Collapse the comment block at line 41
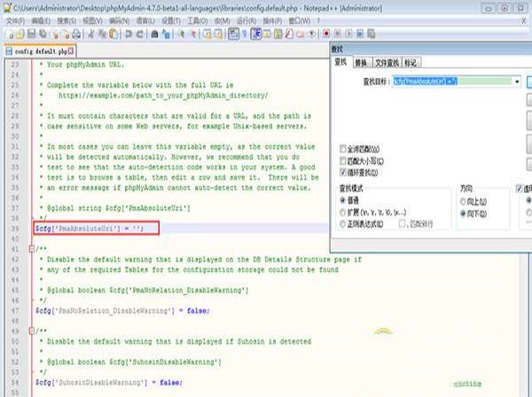 tap(32, 249)
